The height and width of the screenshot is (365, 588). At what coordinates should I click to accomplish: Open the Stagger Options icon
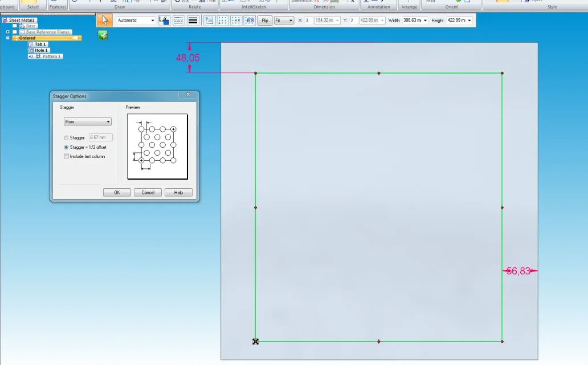point(209,21)
